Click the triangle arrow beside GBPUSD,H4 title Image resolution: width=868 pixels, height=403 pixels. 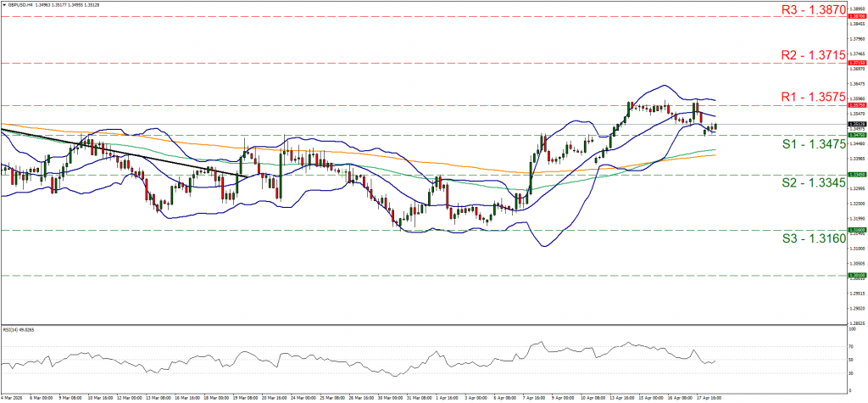coord(3,4)
